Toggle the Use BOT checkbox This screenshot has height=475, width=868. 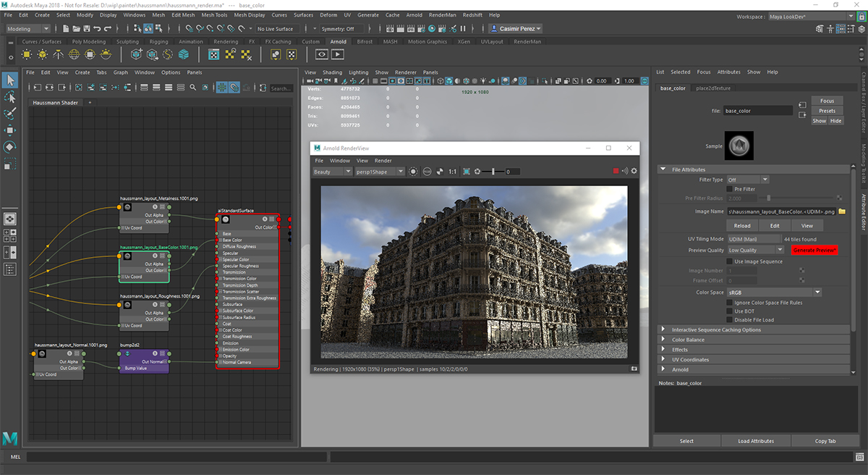(729, 311)
